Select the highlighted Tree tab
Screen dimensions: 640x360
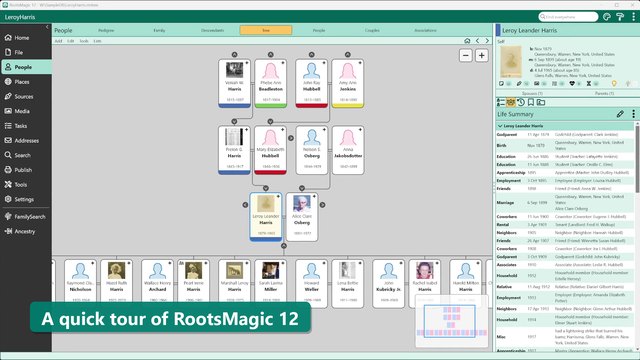tap(266, 30)
